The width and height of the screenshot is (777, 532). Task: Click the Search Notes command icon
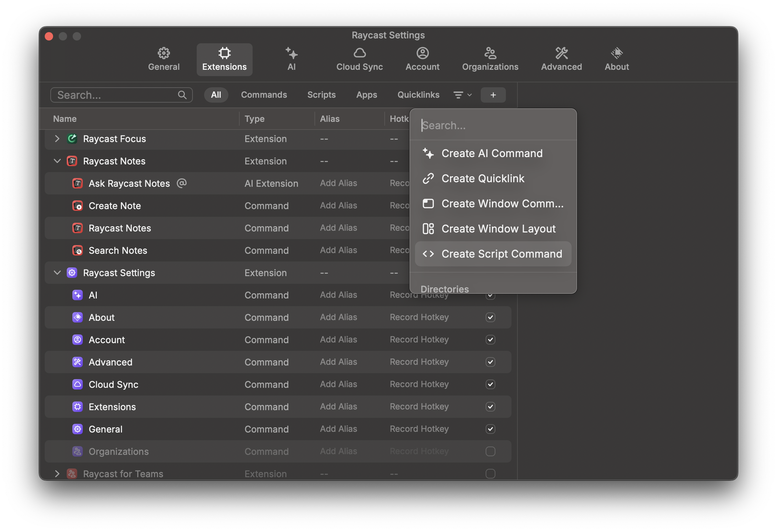click(78, 251)
